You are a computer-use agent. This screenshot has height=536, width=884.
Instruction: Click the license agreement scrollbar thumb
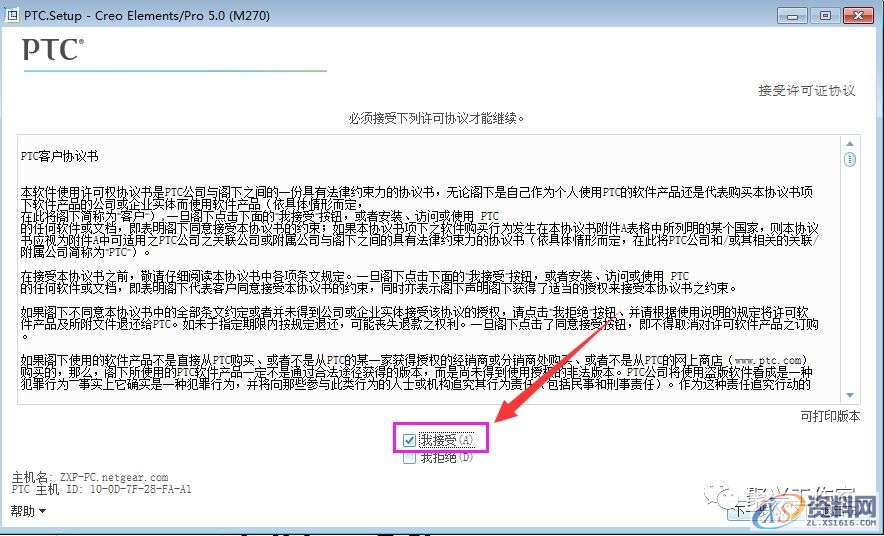[850, 160]
